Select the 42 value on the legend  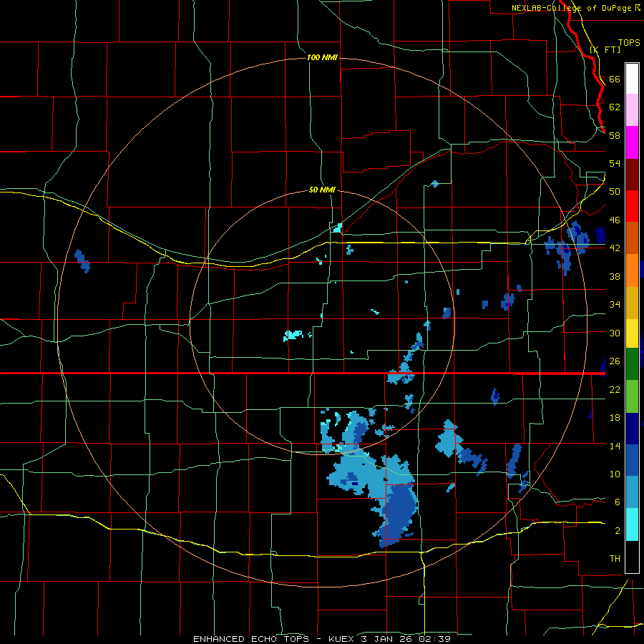click(615, 248)
